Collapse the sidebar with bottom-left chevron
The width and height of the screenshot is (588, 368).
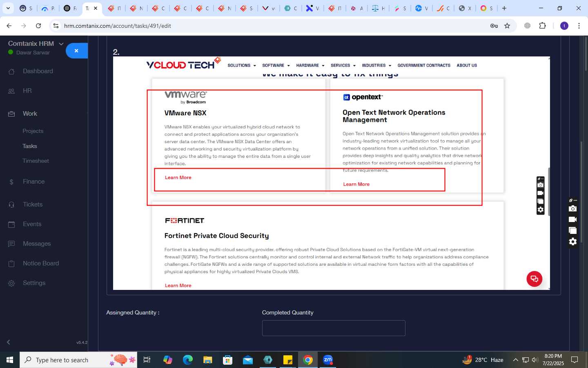click(x=8, y=342)
